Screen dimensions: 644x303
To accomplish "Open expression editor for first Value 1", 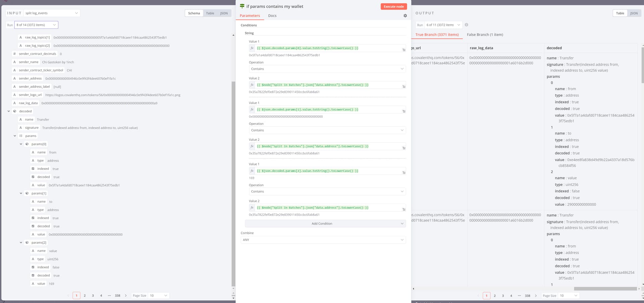I will (x=404, y=50).
